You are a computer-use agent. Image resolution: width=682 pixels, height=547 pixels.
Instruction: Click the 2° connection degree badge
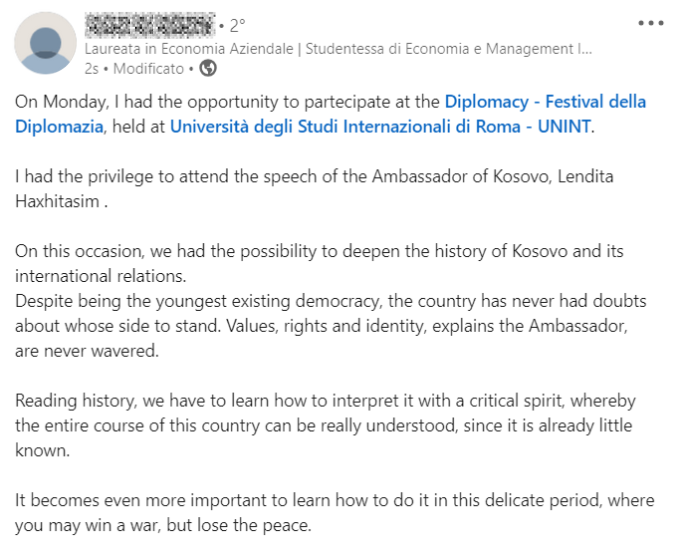tap(237, 25)
